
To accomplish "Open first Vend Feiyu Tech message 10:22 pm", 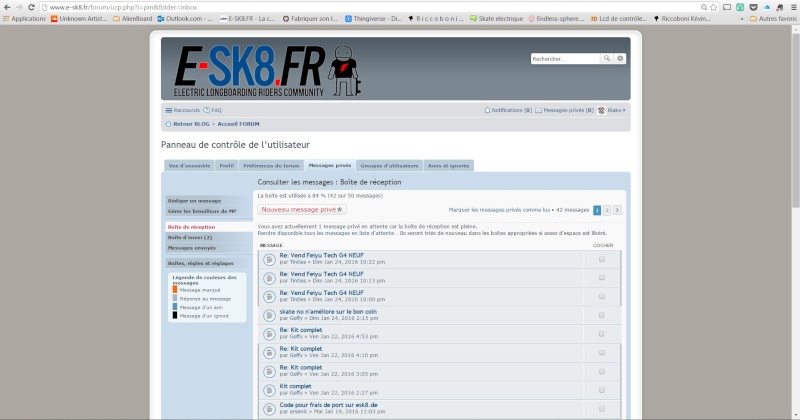I will (321, 256).
